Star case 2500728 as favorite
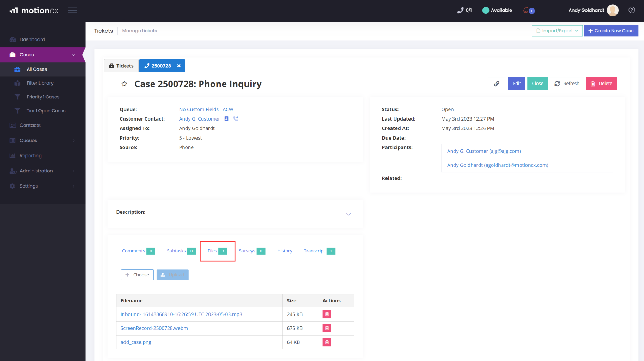644x361 pixels. pos(124,84)
